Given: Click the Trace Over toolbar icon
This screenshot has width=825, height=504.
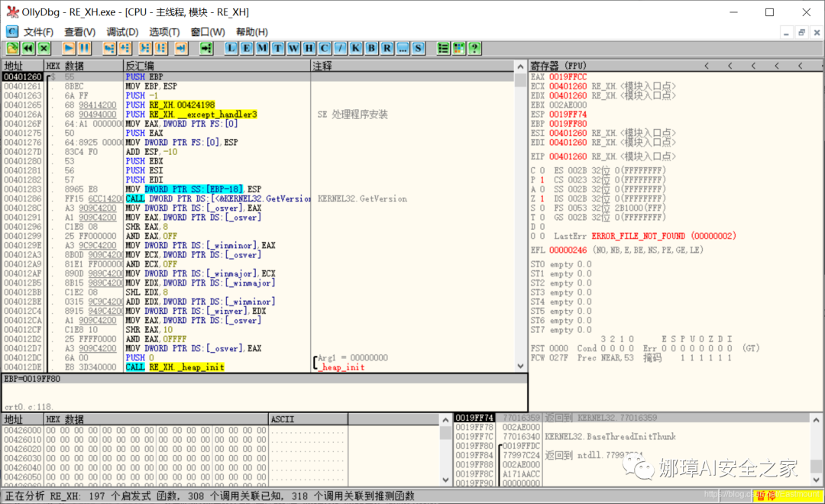Looking at the screenshot, I should [160, 48].
